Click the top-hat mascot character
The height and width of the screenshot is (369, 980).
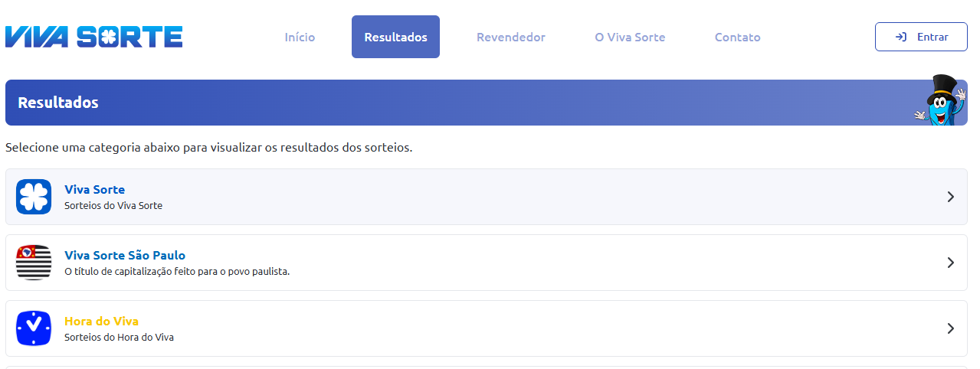pyautogui.click(x=940, y=100)
